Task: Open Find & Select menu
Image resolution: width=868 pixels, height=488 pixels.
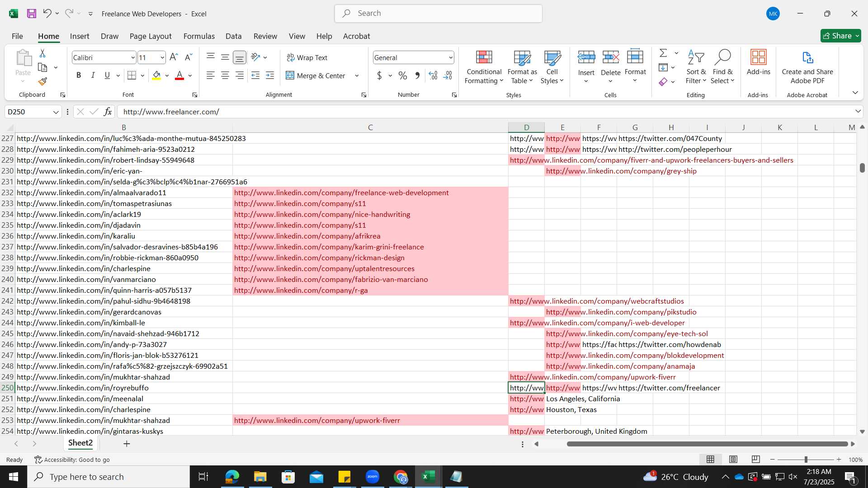Action: [x=722, y=66]
